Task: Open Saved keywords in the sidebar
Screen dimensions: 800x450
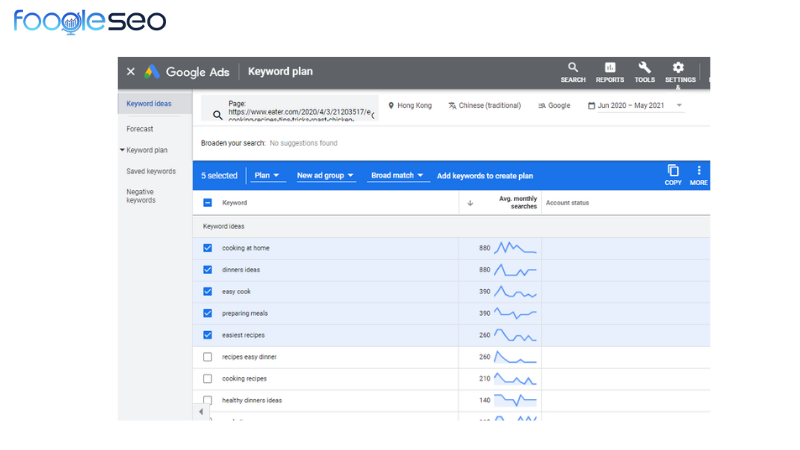Action: coord(150,171)
